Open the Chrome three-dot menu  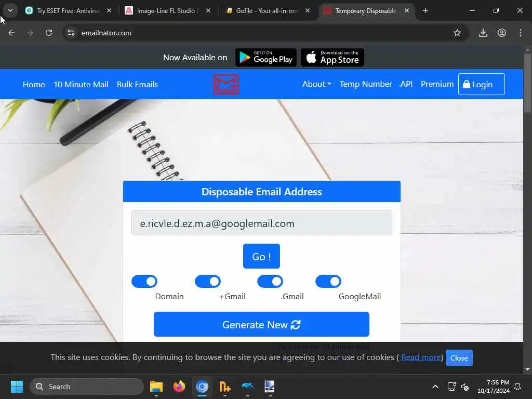point(521,33)
